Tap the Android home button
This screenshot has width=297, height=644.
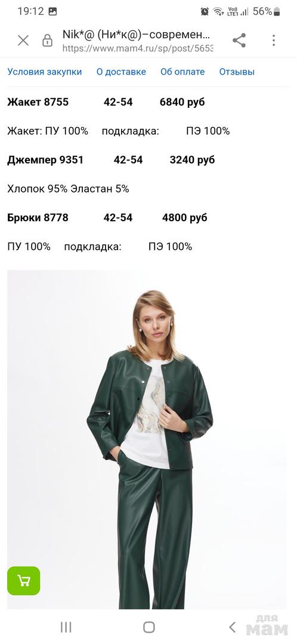coord(148,627)
